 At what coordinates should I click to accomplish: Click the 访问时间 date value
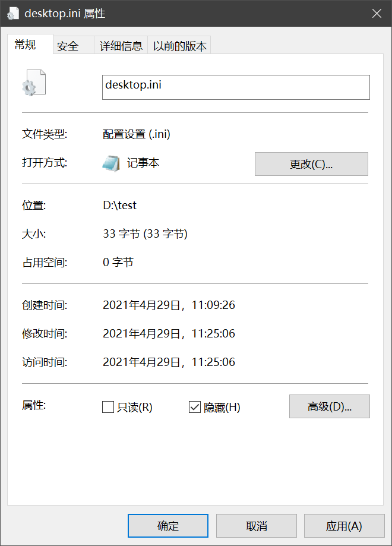coord(169,362)
